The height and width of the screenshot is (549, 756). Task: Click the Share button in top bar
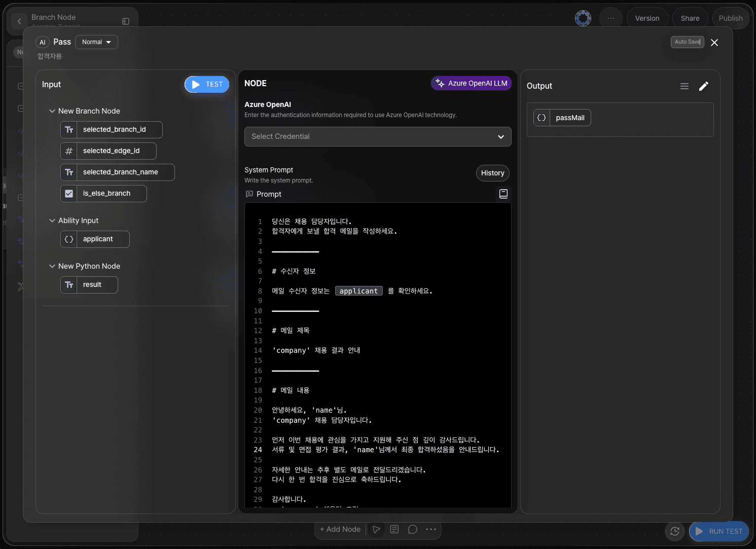(690, 18)
